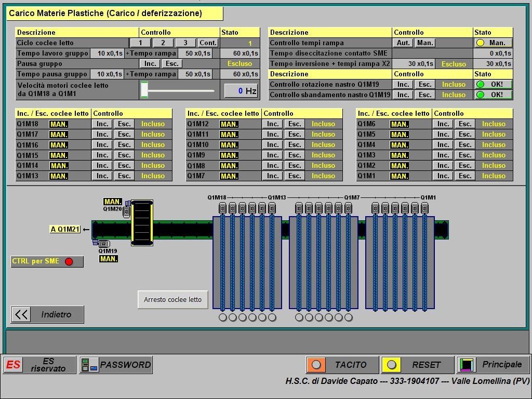Select cycle 2 for Ciclo coclee letto

163,43
